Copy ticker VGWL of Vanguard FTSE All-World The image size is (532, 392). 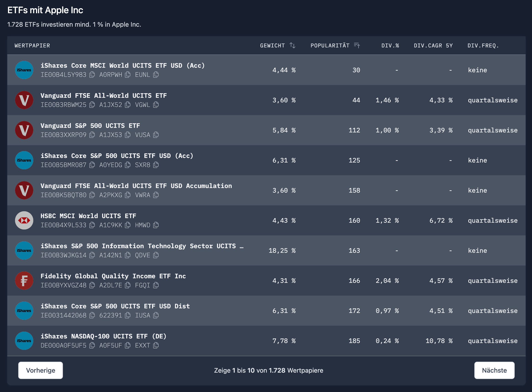pyautogui.click(x=156, y=105)
